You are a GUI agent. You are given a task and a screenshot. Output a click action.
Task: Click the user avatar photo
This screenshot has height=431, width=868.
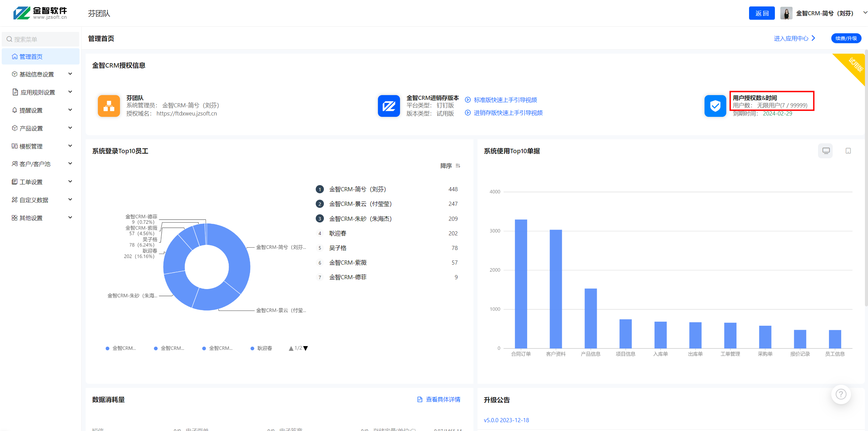(786, 13)
